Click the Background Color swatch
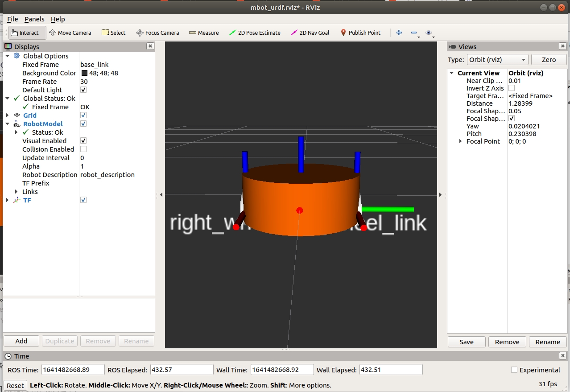The width and height of the screenshot is (570, 392). 84,73
